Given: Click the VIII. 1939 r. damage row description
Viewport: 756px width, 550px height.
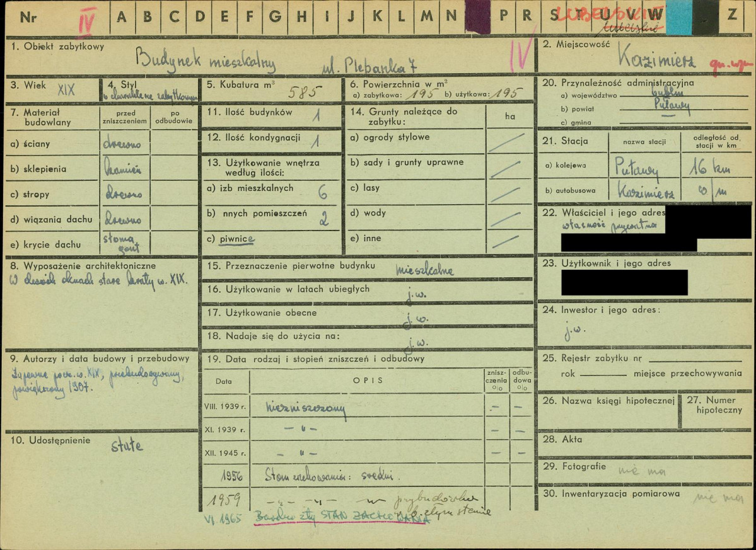Looking at the screenshot, I should coord(306,409).
